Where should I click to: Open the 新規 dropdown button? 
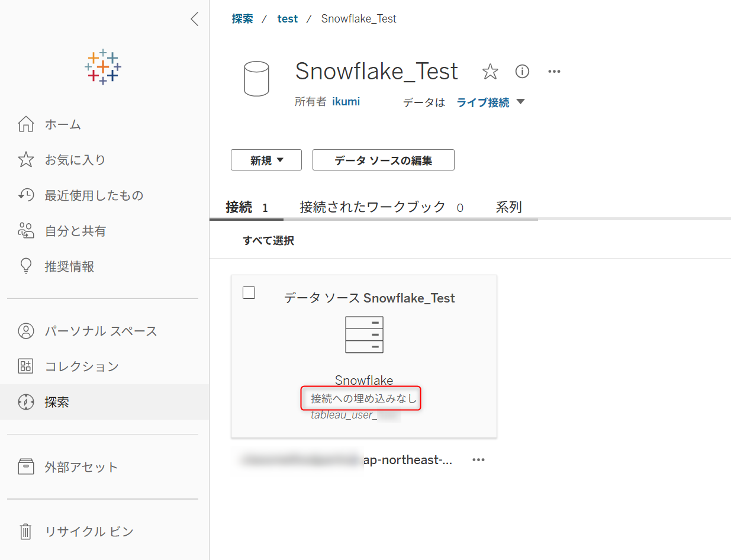point(266,160)
